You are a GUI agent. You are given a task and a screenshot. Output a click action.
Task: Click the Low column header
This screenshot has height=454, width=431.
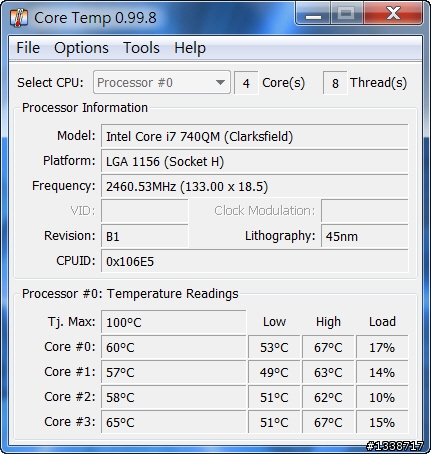(x=274, y=322)
